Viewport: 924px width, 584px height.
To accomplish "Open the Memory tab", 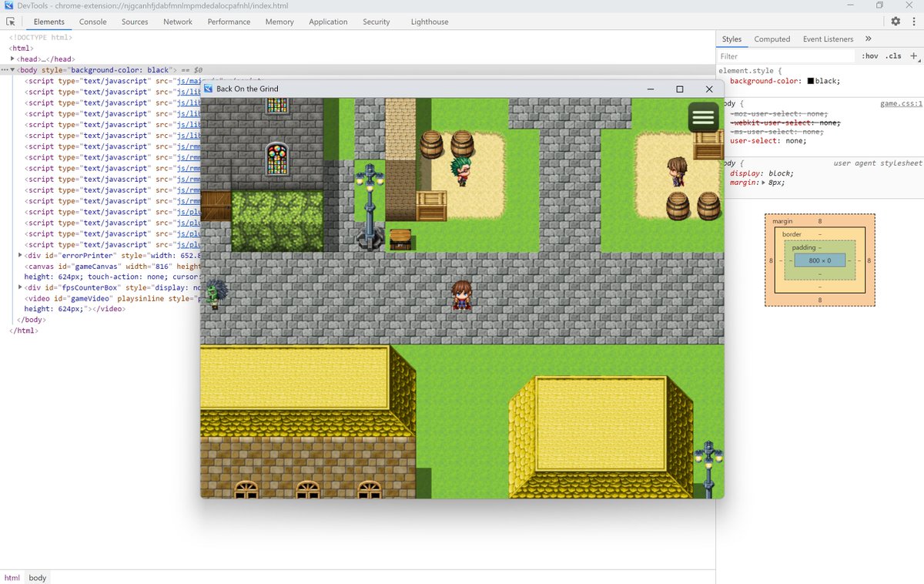I will pyautogui.click(x=280, y=22).
